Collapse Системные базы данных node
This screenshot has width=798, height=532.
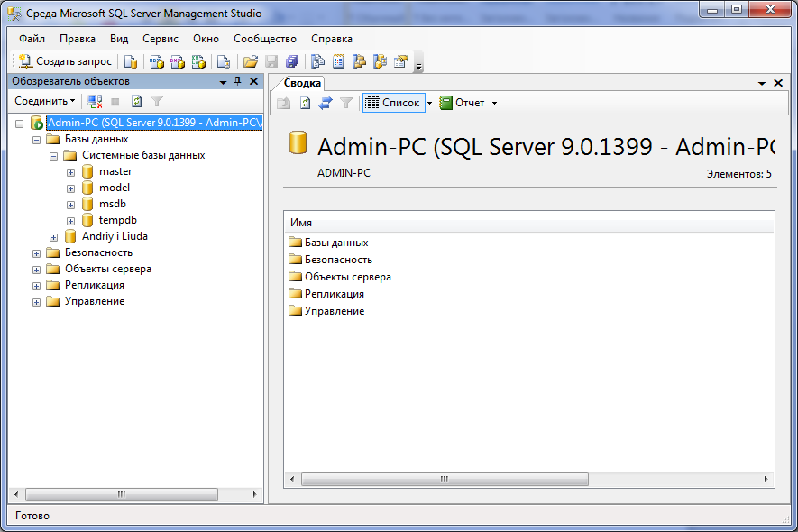(53, 156)
